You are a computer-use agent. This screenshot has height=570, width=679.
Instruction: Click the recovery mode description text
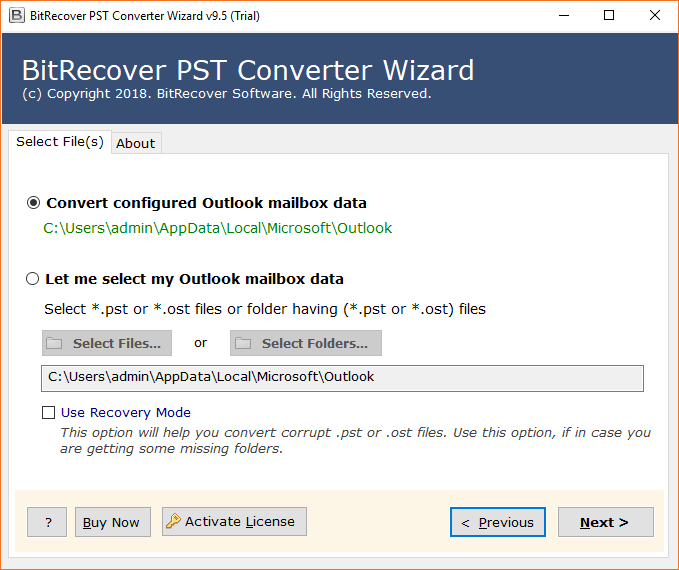coord(355,440)
